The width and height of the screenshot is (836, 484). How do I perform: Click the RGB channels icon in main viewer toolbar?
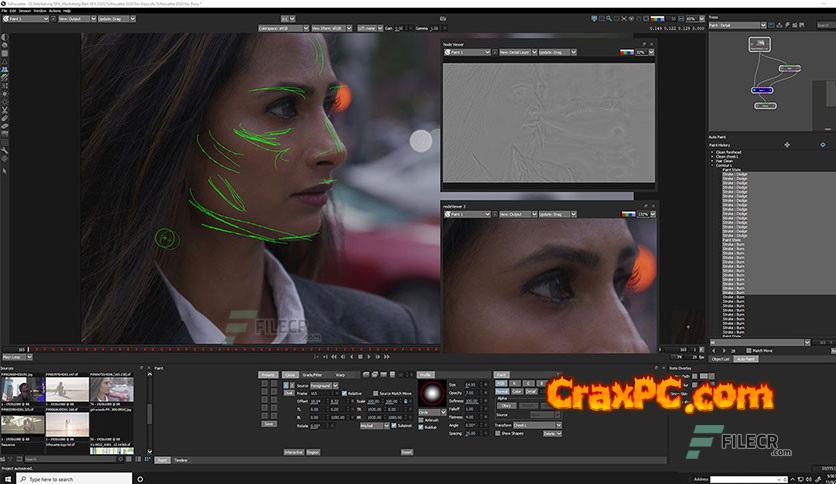point(658,18)
